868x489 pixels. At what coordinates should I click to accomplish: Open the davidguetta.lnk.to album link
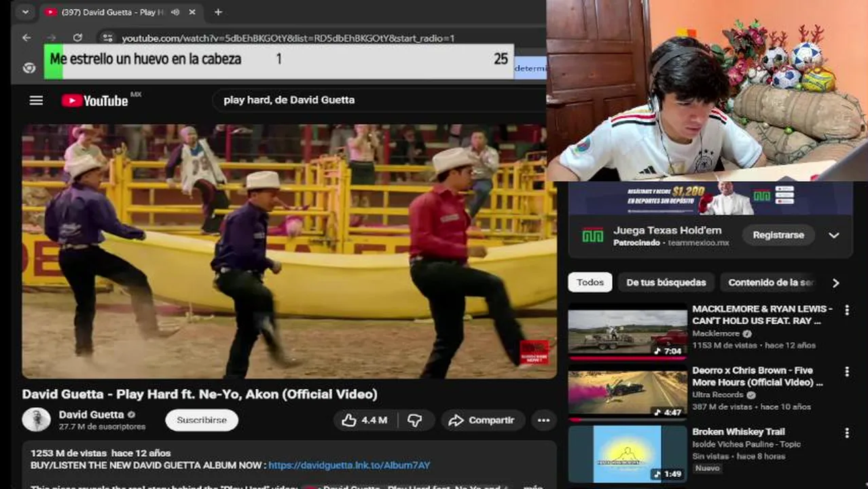coord(349,465)
